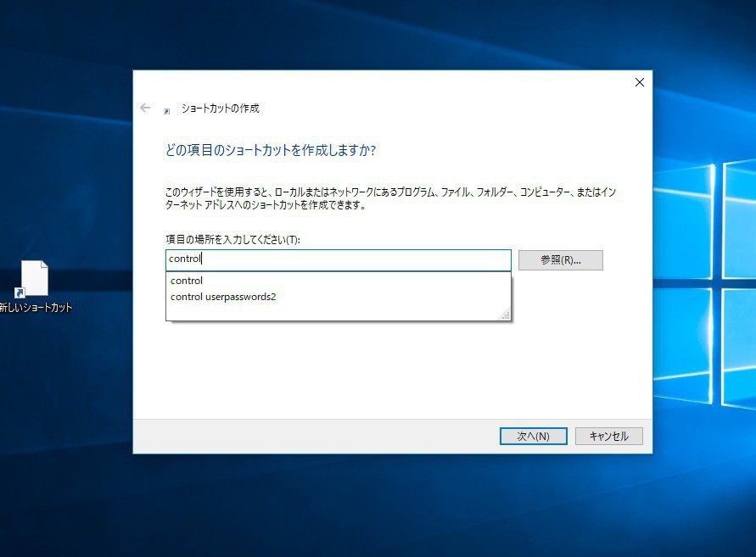
Task: Grab the autocomplete list resize grip
Action: (506, 315)
